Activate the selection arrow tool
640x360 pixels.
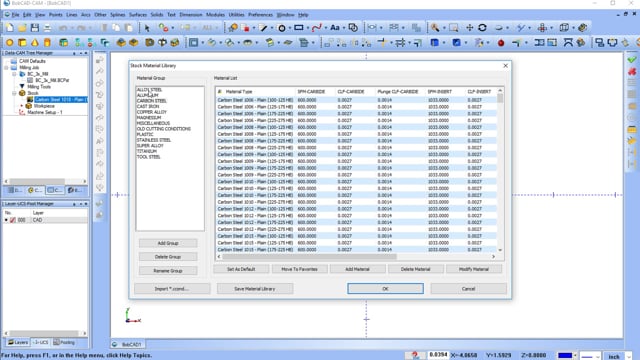147,28
